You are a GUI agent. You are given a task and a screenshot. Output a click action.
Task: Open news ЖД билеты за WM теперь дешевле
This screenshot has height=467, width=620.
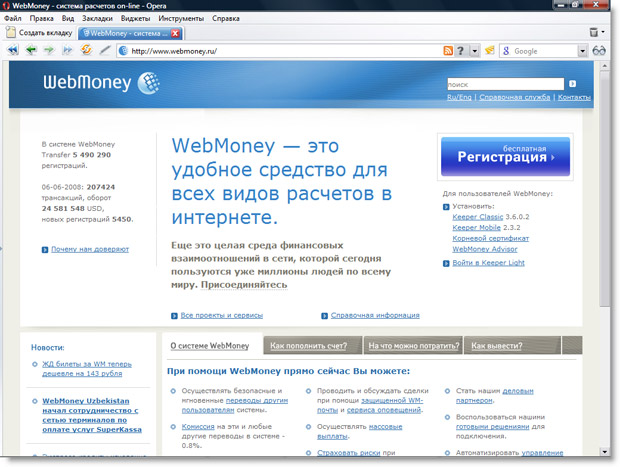coord(87,369)
